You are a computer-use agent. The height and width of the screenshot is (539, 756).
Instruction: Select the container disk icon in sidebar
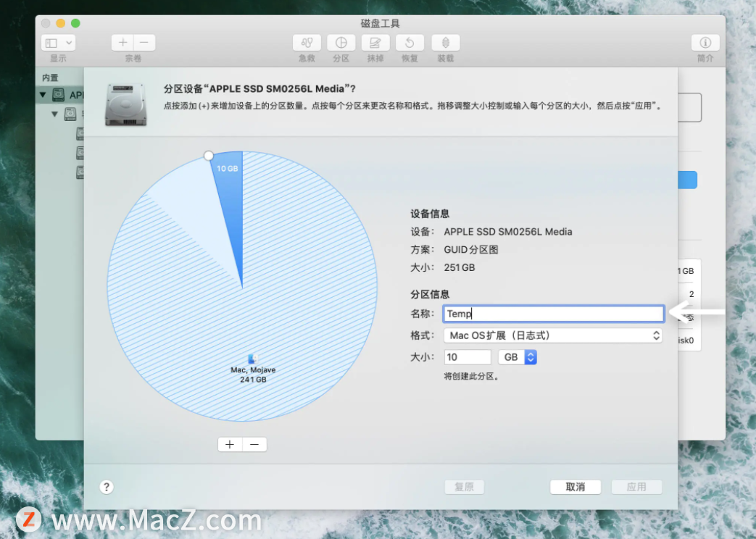[x=70, y=114]
